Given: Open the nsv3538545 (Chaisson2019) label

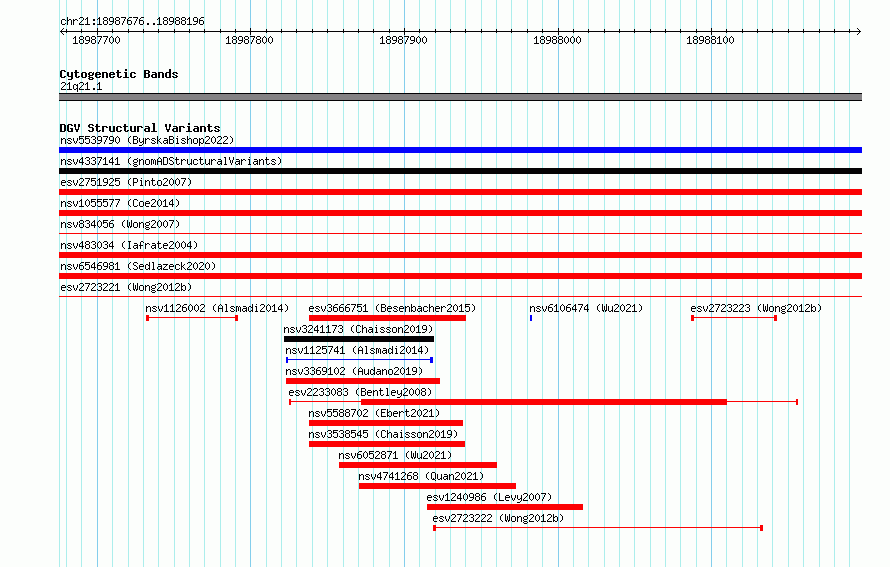Looking at the screenshot, I should (383, 434).
